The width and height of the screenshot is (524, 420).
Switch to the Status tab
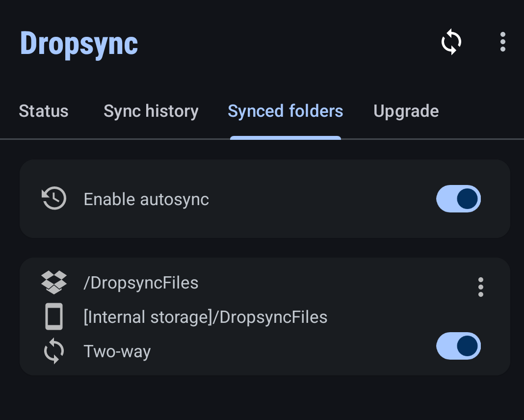pos(44,111)
